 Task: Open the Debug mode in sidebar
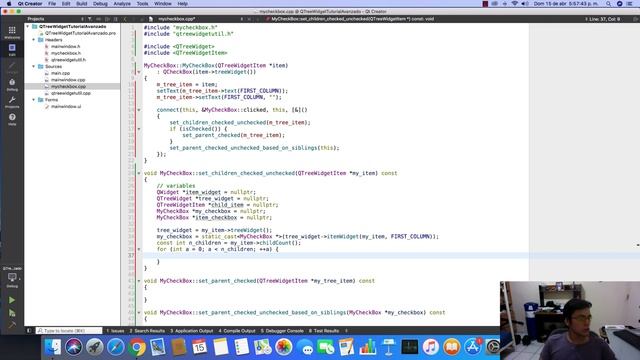pos(12,84)
